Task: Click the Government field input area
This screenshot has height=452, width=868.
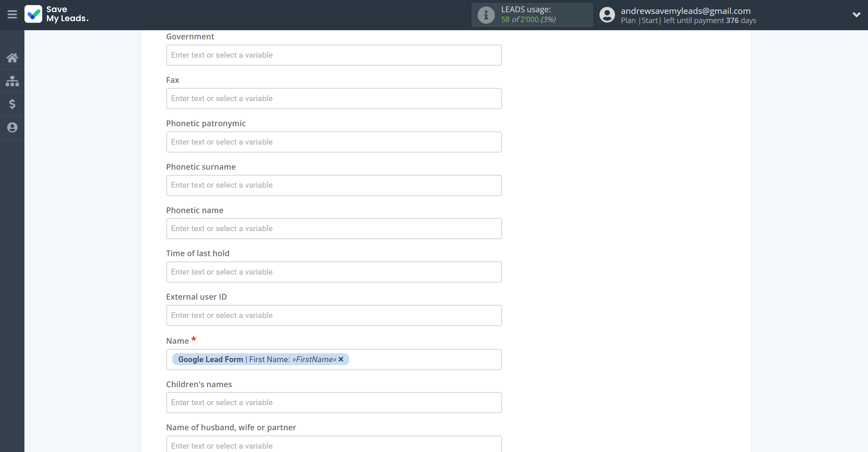Action: click(x=334, y=55)
